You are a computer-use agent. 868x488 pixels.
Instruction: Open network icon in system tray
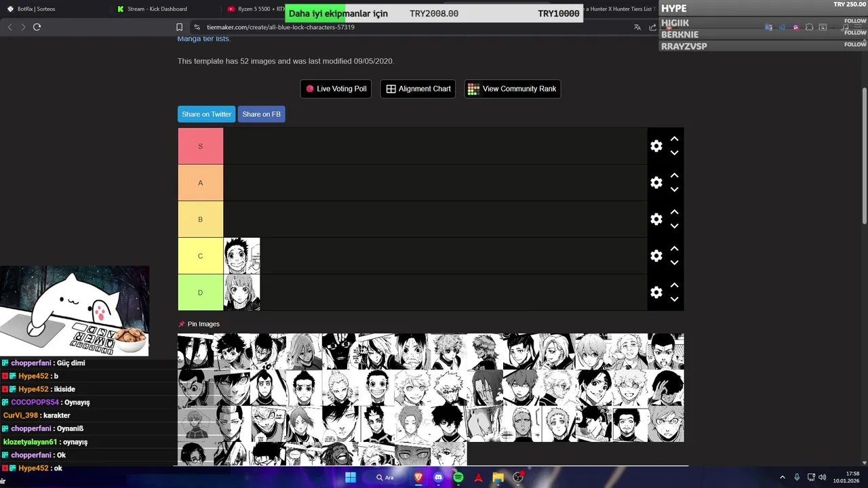click(x=811, y=477)
